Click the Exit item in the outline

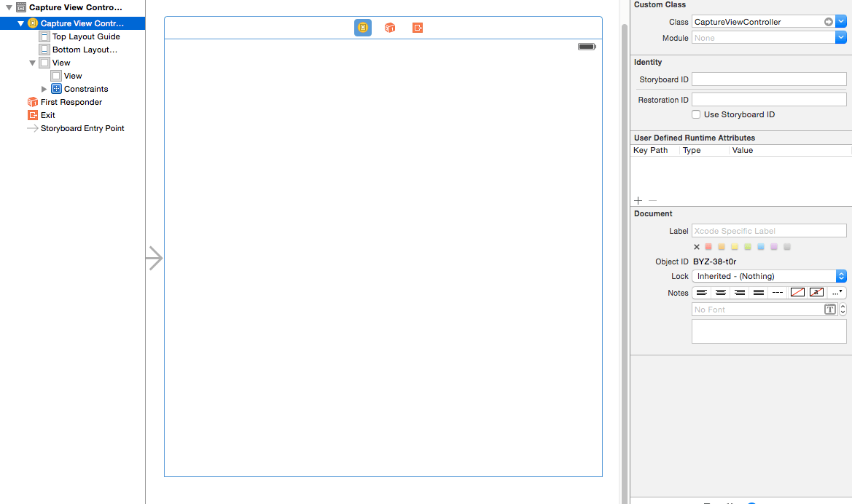pyautogui.click(x=49, y=115)
